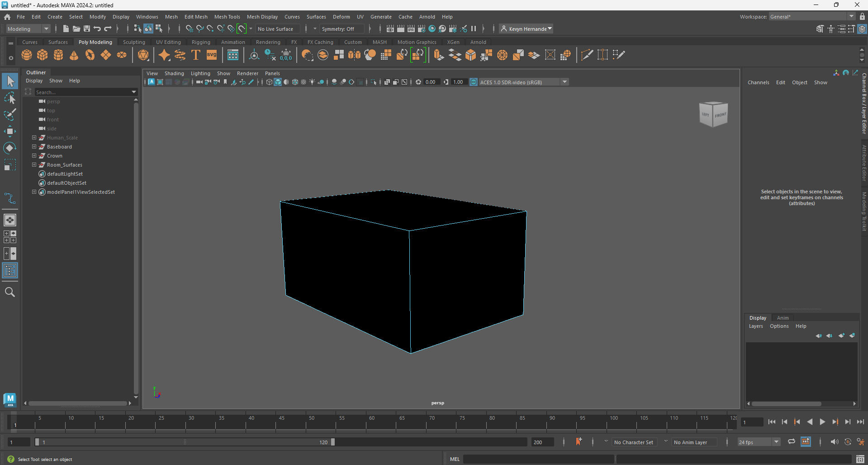The width and height of the screenshot is (868, 465).
Task: Expand the Baseboard node in Outliner
Action: tap(34, 147)
